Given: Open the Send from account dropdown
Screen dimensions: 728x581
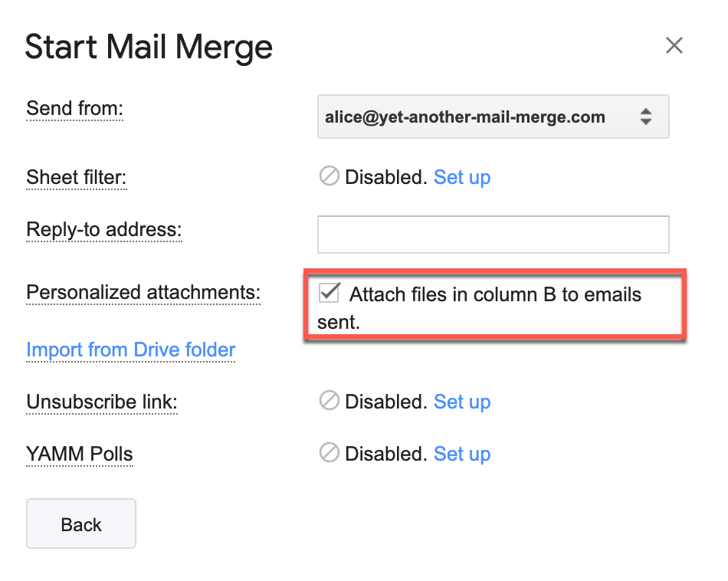Looking at the screenshot, I should (493, 117).
